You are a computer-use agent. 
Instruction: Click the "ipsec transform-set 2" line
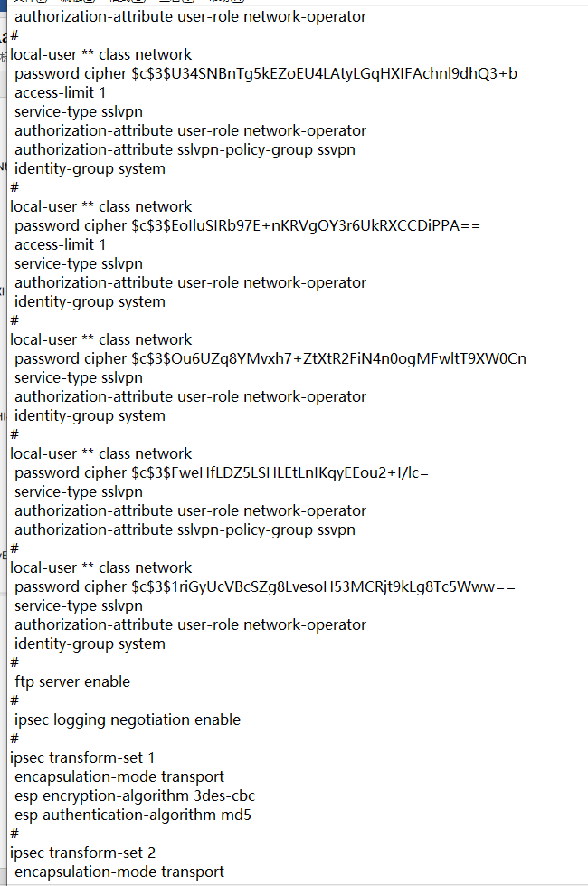[83, 853]
